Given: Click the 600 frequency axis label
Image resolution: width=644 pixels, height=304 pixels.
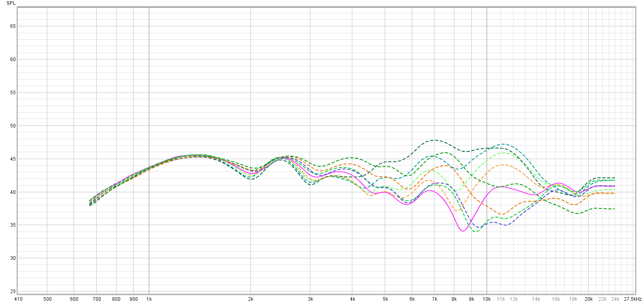Looking at the screenshot, I should point(74,299).
